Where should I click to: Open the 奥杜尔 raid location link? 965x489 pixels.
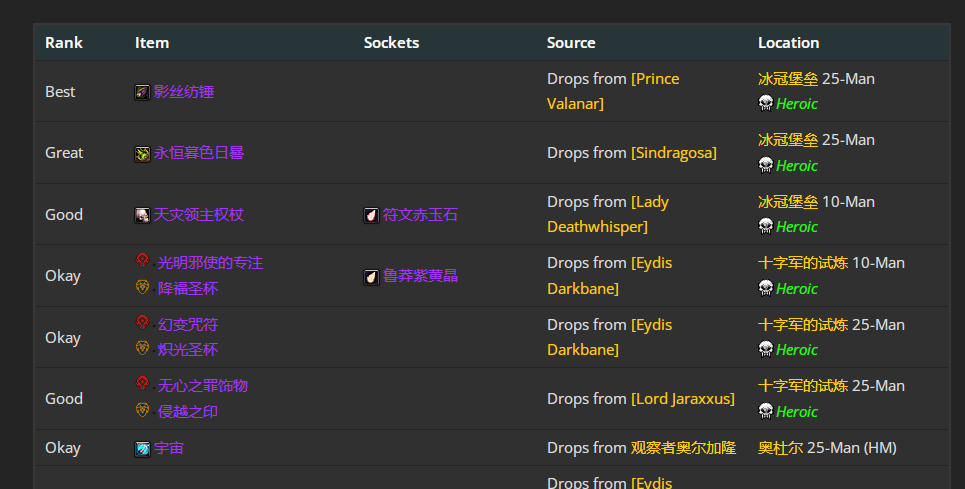click(780, 448)
